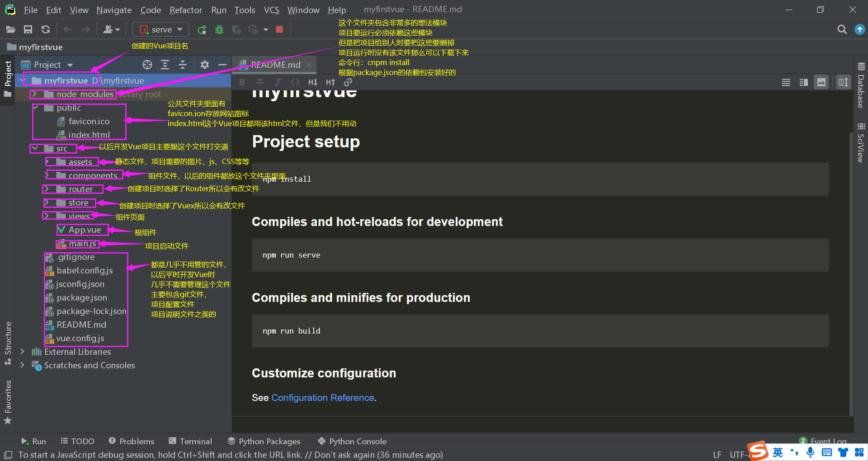Image resolution: width=868 pixels, height=461 pixels.
Task: Navigate back with the left arrow icon
Action: [x=68, y=29]
